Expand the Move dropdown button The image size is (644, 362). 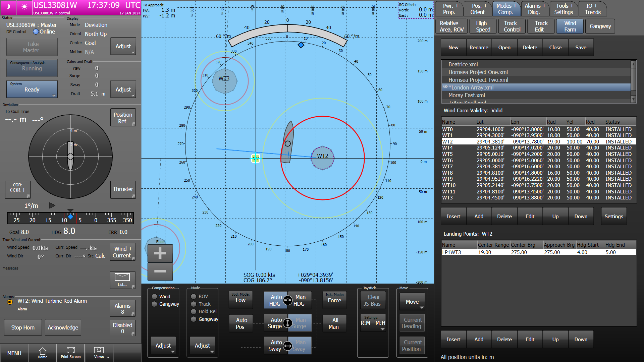[412, 302]
